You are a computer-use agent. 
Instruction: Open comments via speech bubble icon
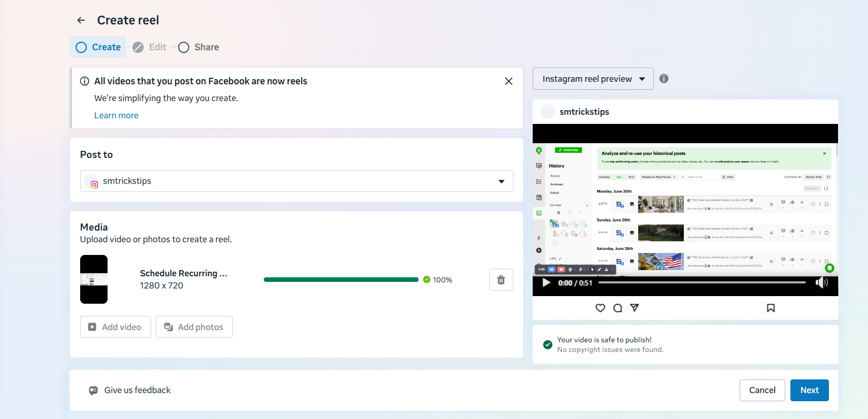pyautogui.click(x=617, y=308)
